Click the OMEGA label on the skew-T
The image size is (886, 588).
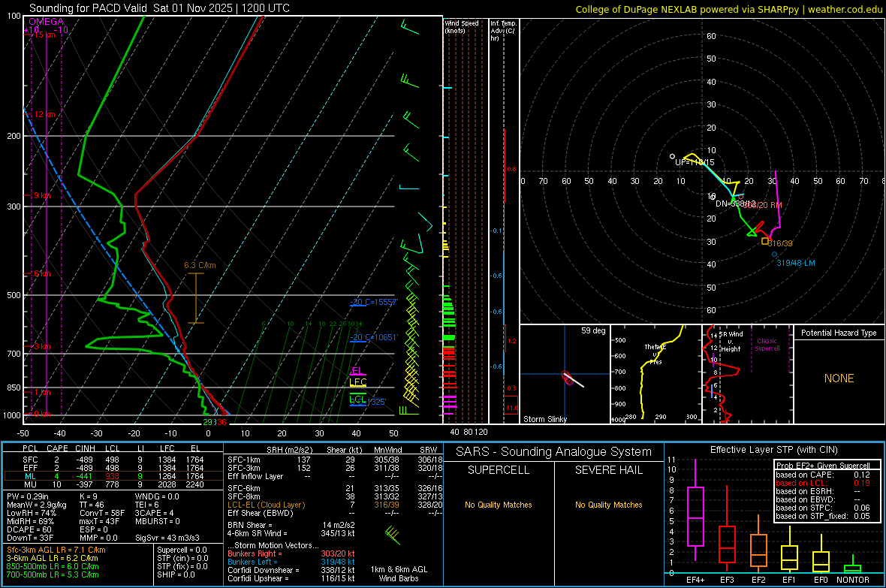click(x=46, y=22)
